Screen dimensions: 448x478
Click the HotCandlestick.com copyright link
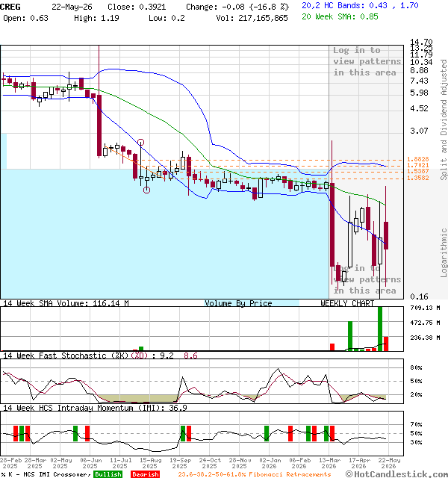click(x=396, y=474)
